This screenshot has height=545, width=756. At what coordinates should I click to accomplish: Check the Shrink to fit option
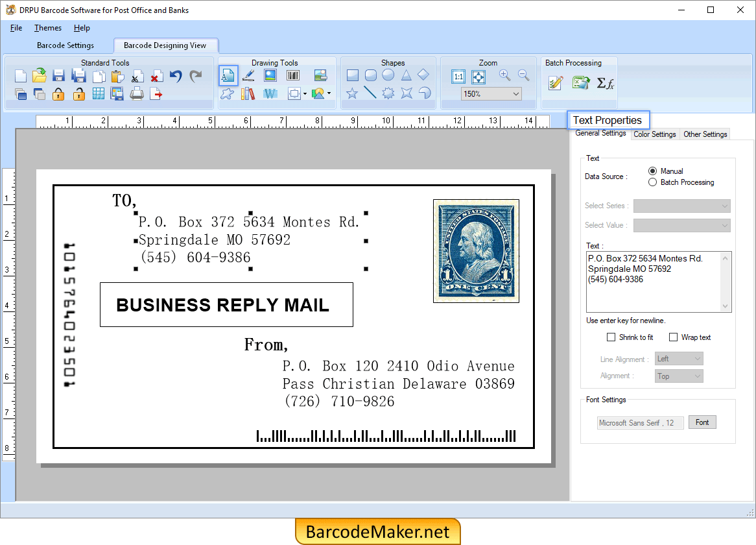pyautogui.click(x=610, y=337)
